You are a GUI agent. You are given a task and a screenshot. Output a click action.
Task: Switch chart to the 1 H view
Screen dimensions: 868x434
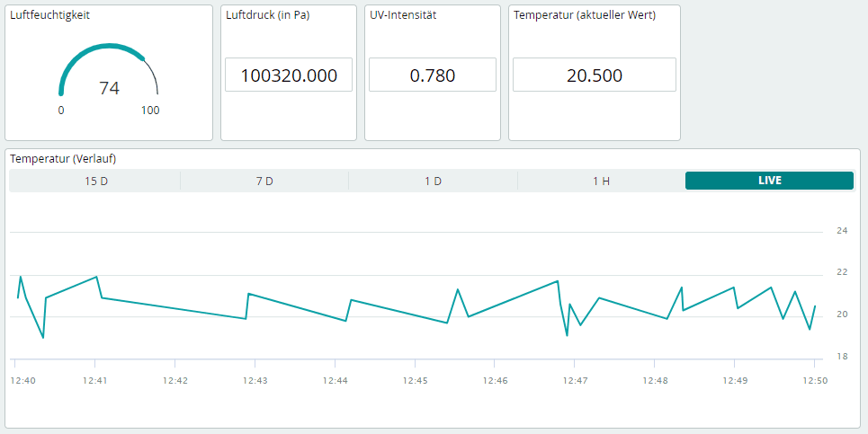point(601,181)
